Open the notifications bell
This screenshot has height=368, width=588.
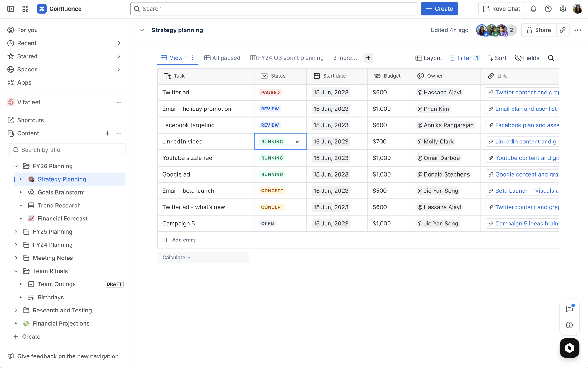(533, 9)
